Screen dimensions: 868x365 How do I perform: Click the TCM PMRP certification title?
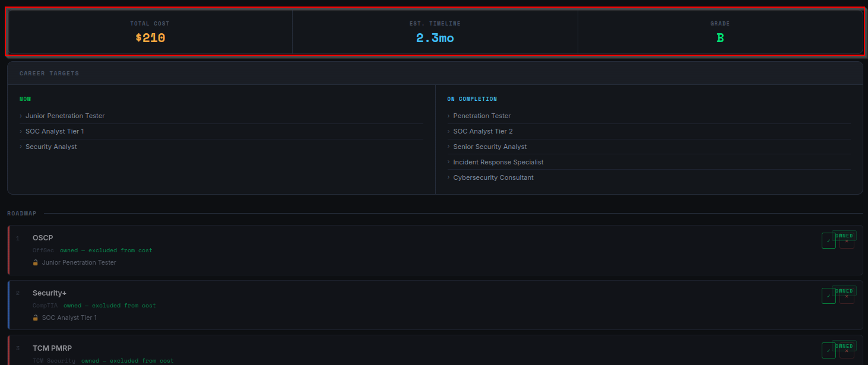52,348
